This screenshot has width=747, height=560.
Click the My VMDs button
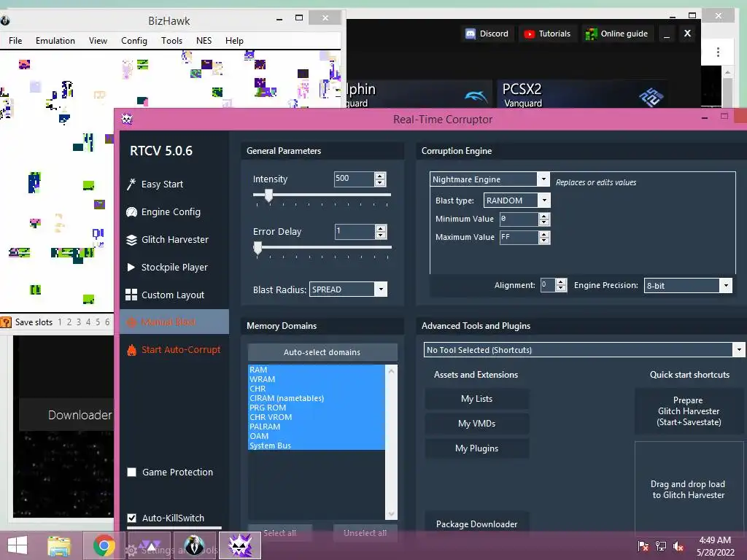(x=477, y=424)
